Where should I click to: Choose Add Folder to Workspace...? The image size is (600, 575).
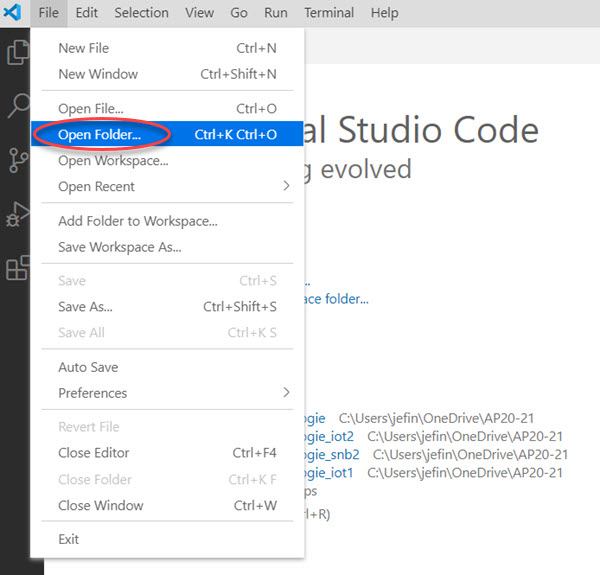(x=167, y=221)
